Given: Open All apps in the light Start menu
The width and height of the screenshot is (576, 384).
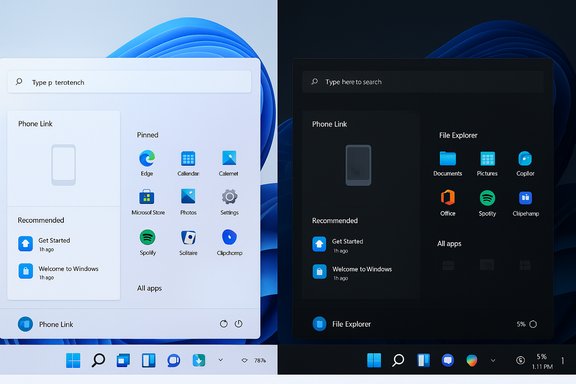Looking at the screenshot, I should click(150, 288).
